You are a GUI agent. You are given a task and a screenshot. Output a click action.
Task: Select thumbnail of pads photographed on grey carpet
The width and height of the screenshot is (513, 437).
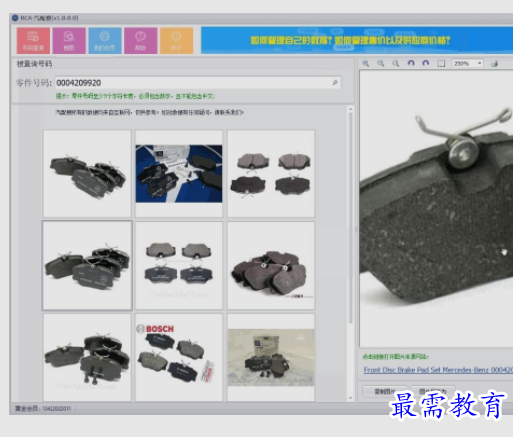(x=271, y=357)
